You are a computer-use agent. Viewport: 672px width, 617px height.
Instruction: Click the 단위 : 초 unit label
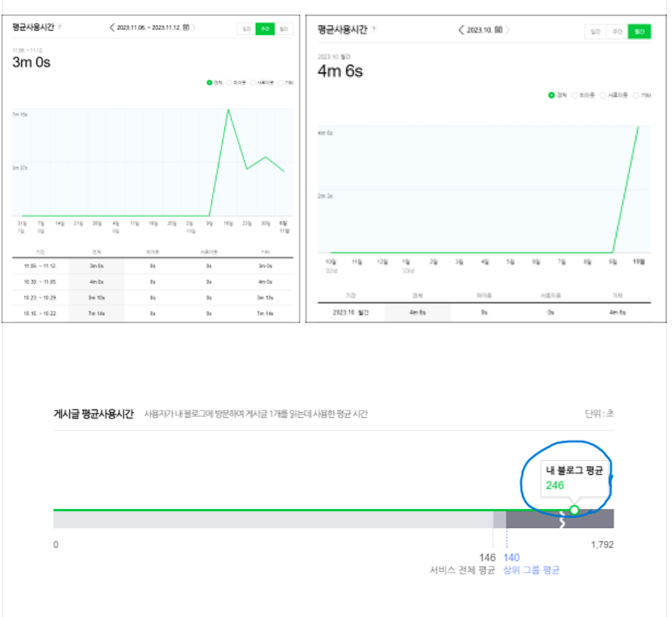(599, 414)
